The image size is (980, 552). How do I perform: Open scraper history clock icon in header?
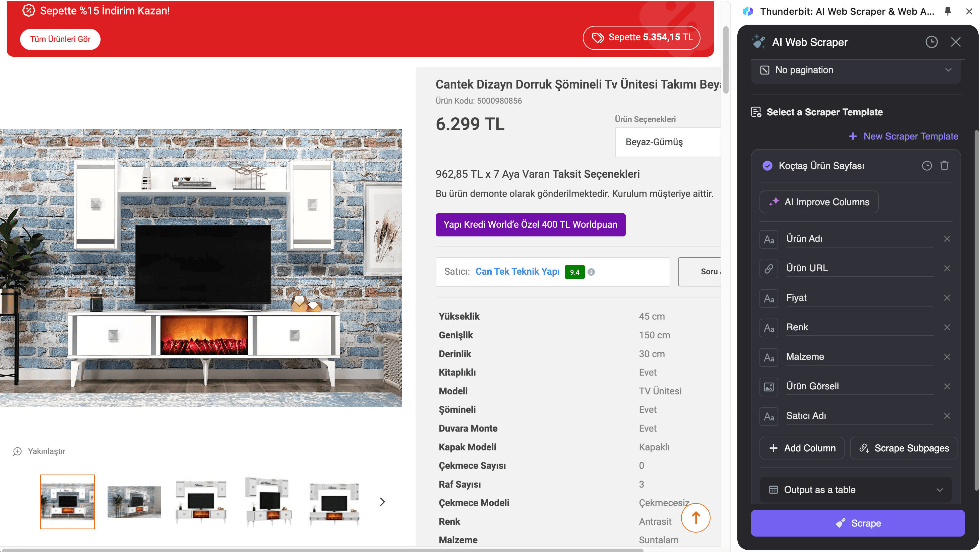(931, 42)
